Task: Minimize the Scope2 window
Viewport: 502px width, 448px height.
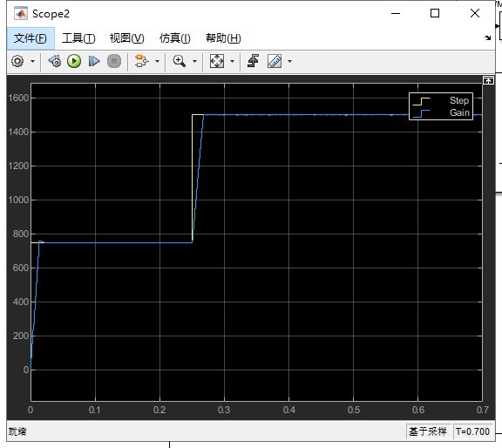Action: click(396, 13)
